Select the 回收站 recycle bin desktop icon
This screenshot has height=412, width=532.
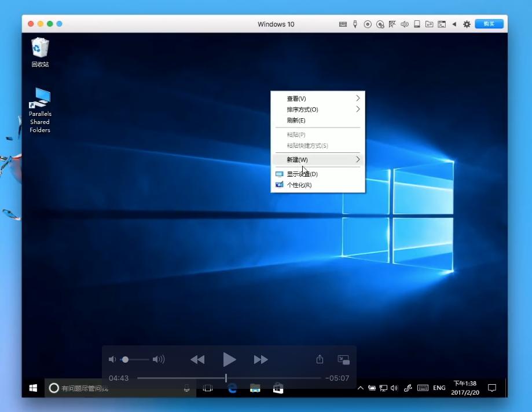click(x=40, y=52)
